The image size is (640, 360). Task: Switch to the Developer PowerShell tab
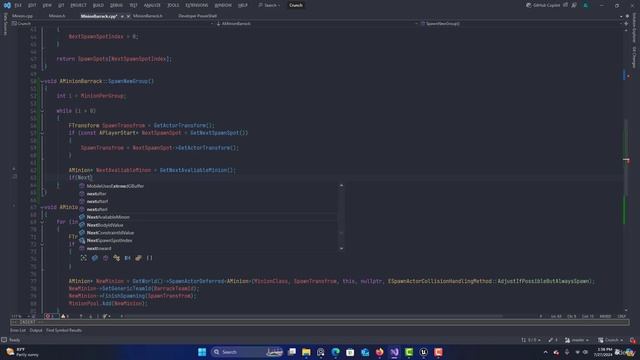click(198, 16)
